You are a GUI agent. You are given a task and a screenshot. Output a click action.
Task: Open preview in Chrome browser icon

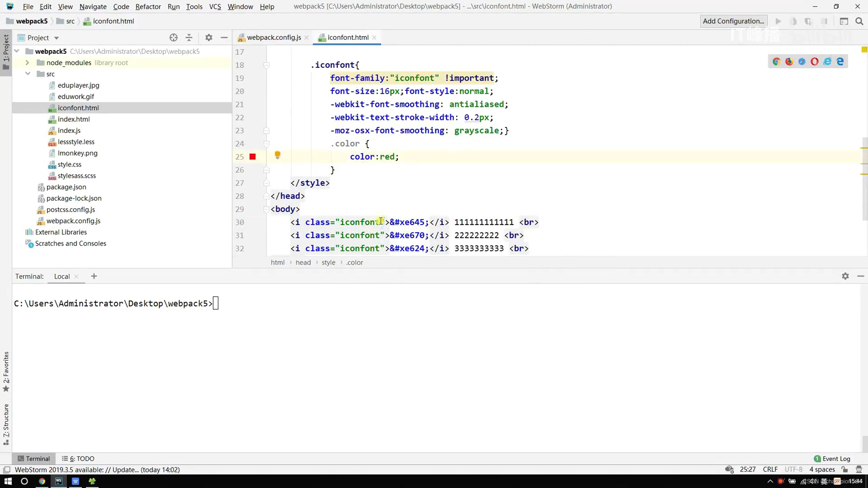tap(776, 61)
